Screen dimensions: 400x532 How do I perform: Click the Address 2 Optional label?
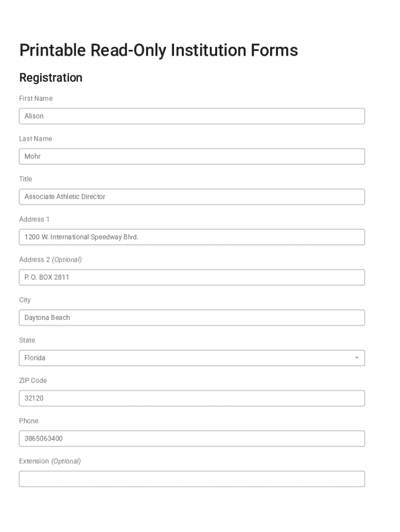[50, 259]
